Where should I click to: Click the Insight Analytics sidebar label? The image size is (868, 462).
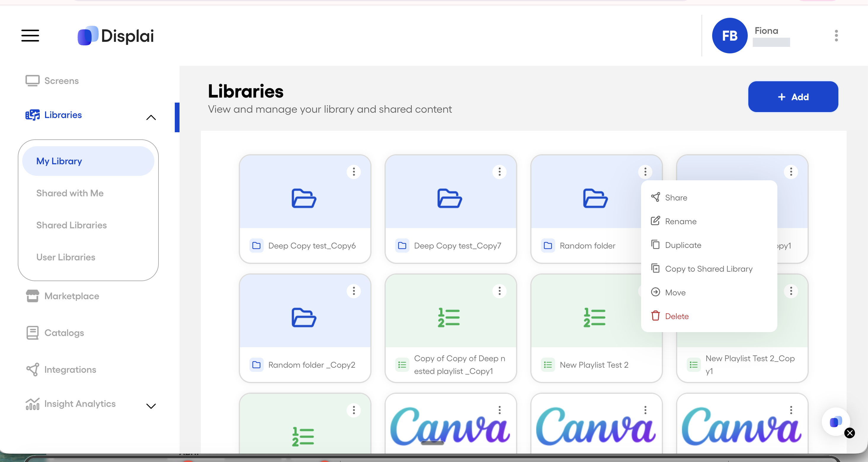[80, 404]
